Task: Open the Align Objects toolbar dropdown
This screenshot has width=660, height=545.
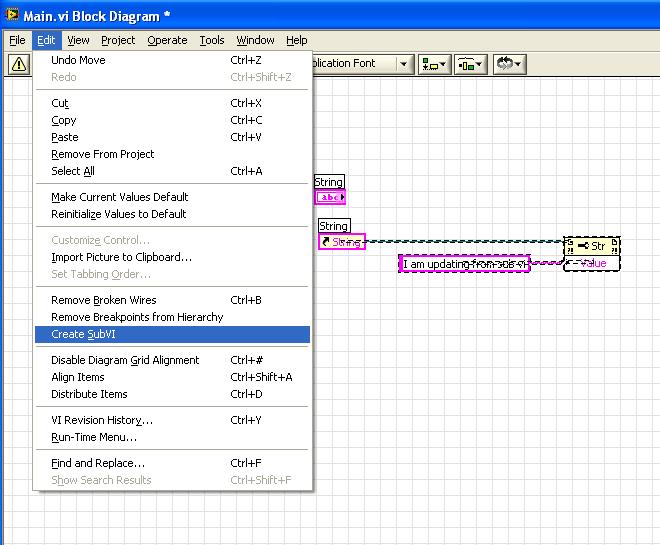Action: pos(434,64)
